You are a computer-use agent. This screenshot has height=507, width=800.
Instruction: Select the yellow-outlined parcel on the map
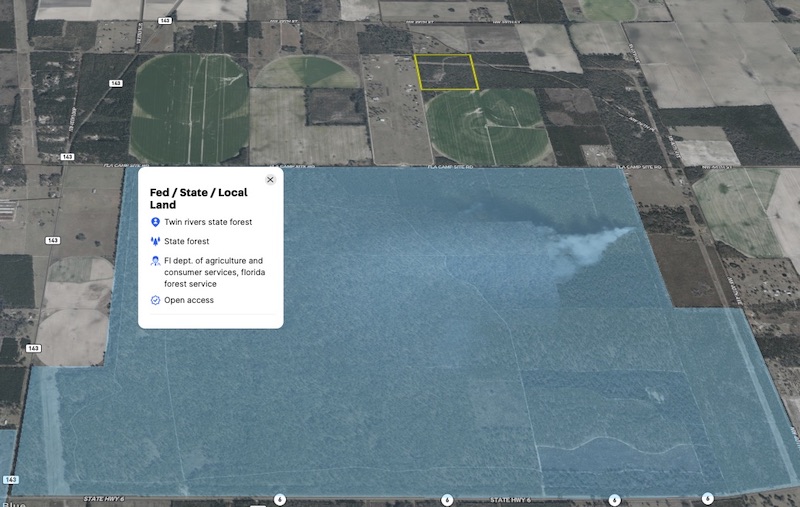pos(446,72)
